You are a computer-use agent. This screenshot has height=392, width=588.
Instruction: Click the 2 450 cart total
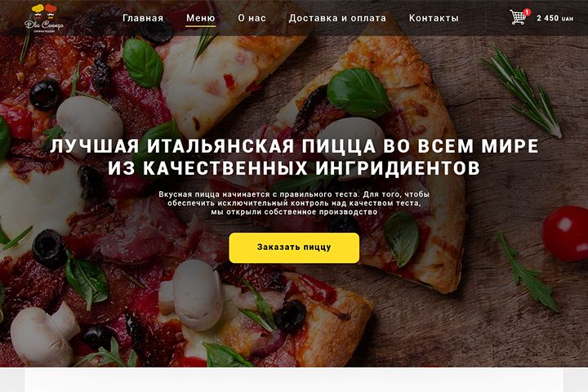click(x=547, y=18)
